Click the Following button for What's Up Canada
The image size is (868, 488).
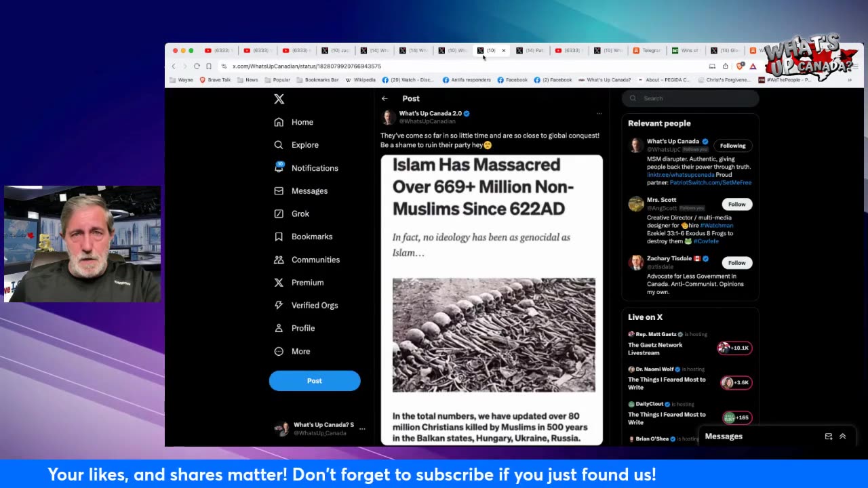click(x=732, y=146)
